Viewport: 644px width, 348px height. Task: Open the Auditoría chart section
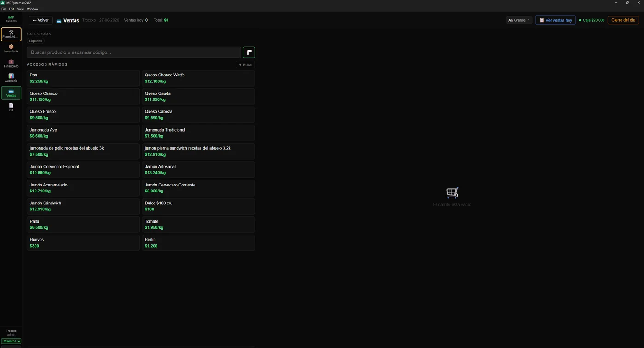(x=11, y=78)
